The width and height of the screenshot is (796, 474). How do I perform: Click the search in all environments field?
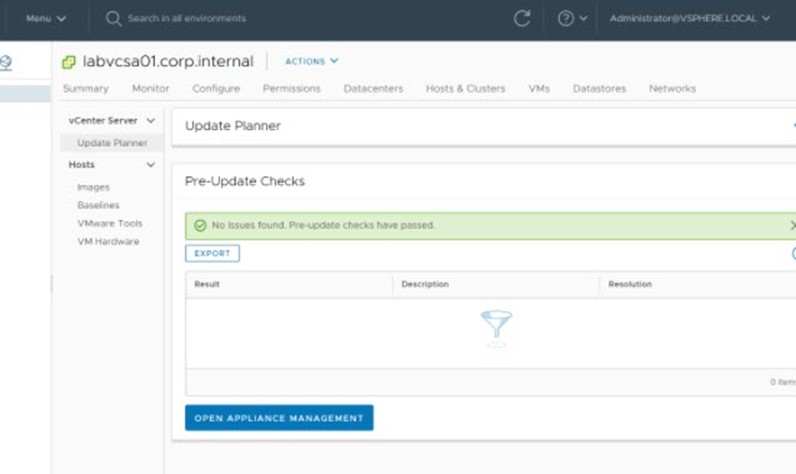click(187, 19)
